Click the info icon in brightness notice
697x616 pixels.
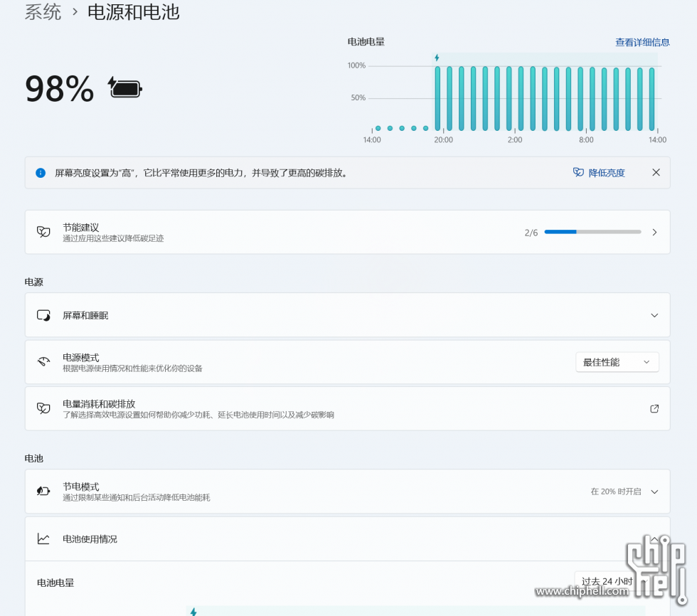pyautogui.click(x=41, y=173)
